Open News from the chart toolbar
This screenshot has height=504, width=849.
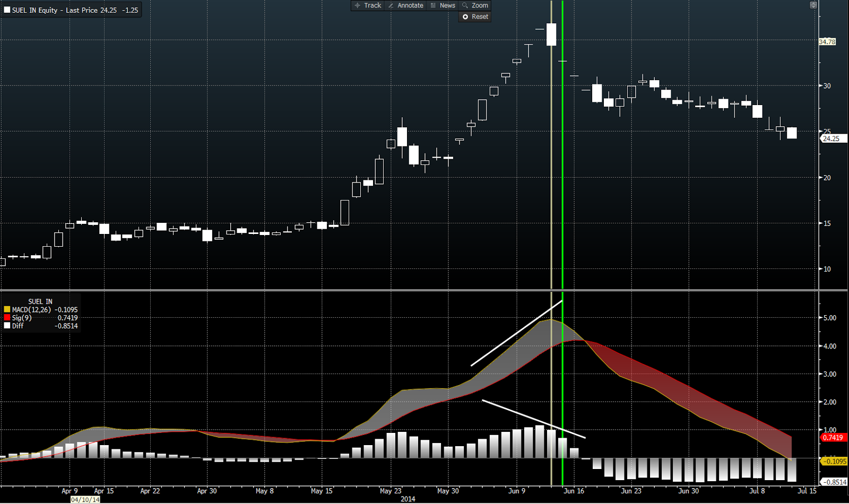(447, 5)
